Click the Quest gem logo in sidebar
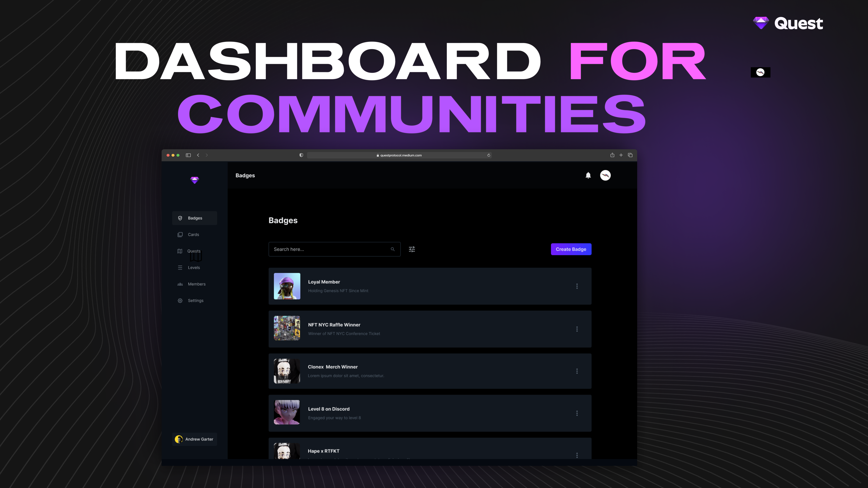The width and height of the screenshot is (868, 488). [194, 180]
